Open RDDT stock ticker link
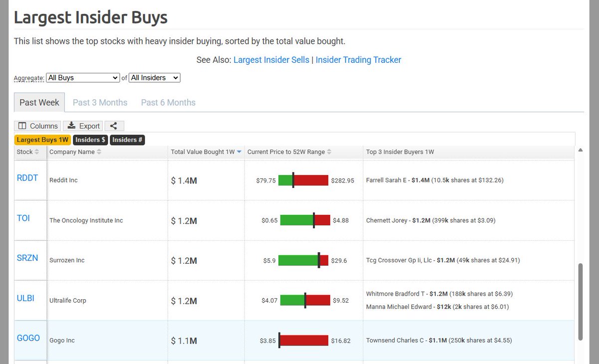Screen dimensions: 599x364 pos(27,178)
